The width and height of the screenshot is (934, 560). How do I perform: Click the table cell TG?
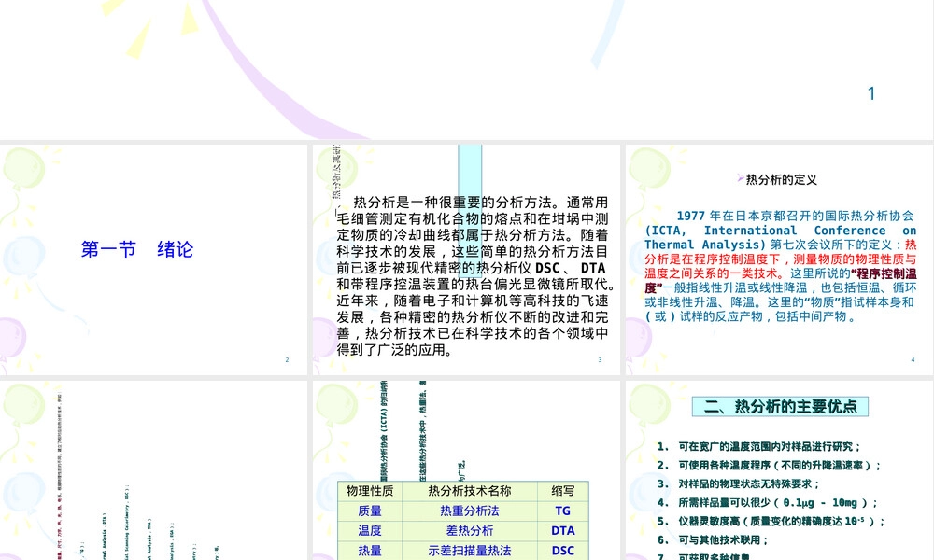(562, 511)
